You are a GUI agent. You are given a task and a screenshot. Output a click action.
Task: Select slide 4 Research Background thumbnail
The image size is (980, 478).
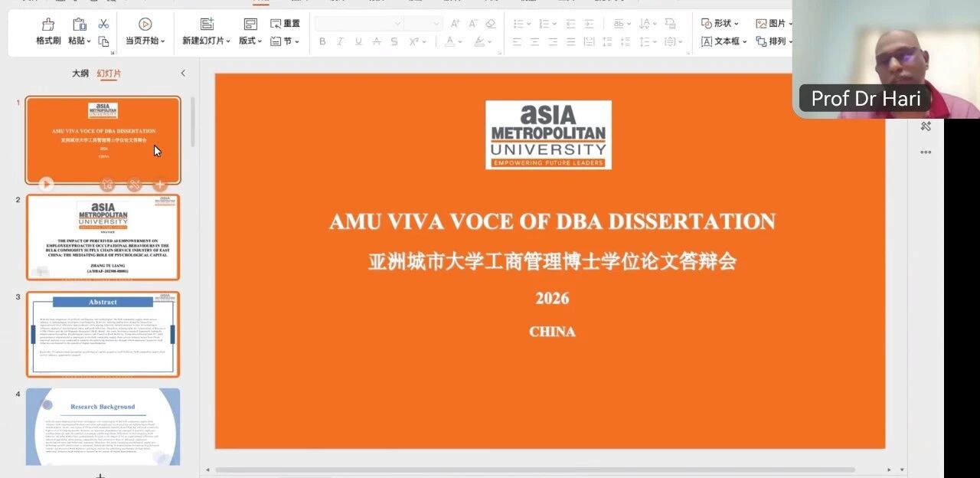pyautogui.click(x=103, y=427)
